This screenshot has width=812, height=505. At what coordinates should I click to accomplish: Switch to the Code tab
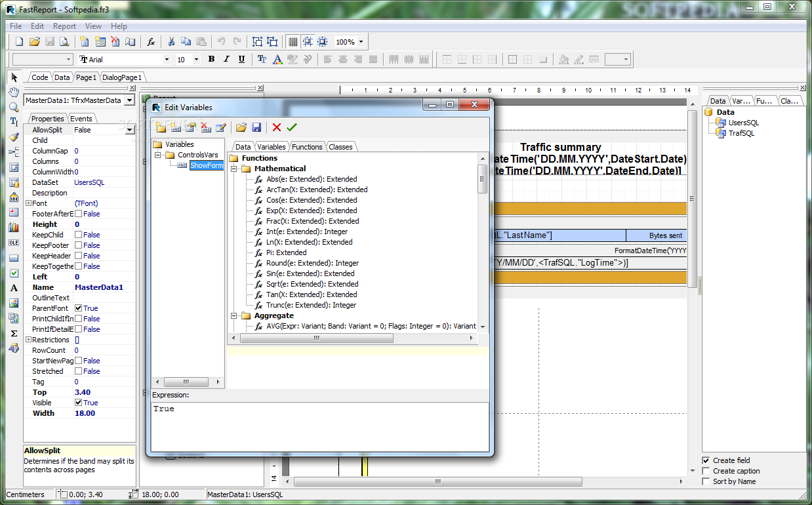(39, 77)
